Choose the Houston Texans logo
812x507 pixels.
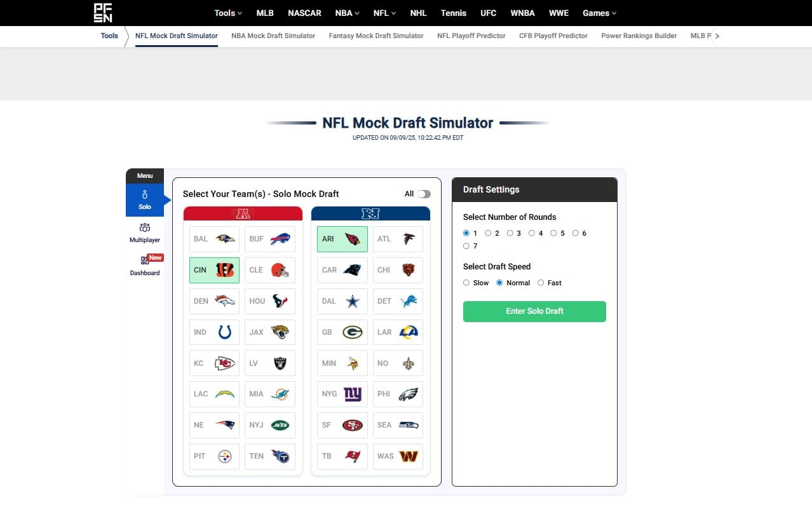280,301
